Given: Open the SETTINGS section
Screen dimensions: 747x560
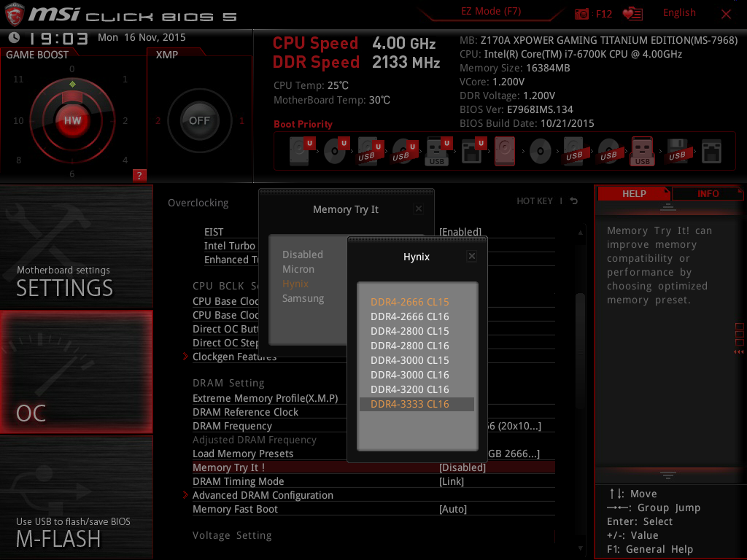Looking at the screenshot, I should (x=76, y=246).
